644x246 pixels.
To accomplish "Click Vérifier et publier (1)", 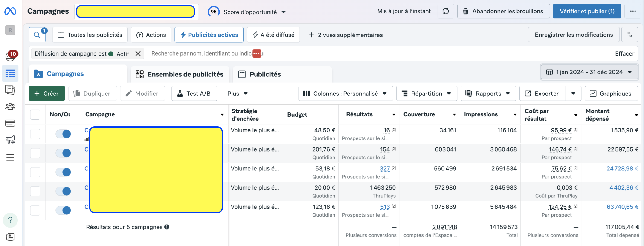I will [587, 11].
